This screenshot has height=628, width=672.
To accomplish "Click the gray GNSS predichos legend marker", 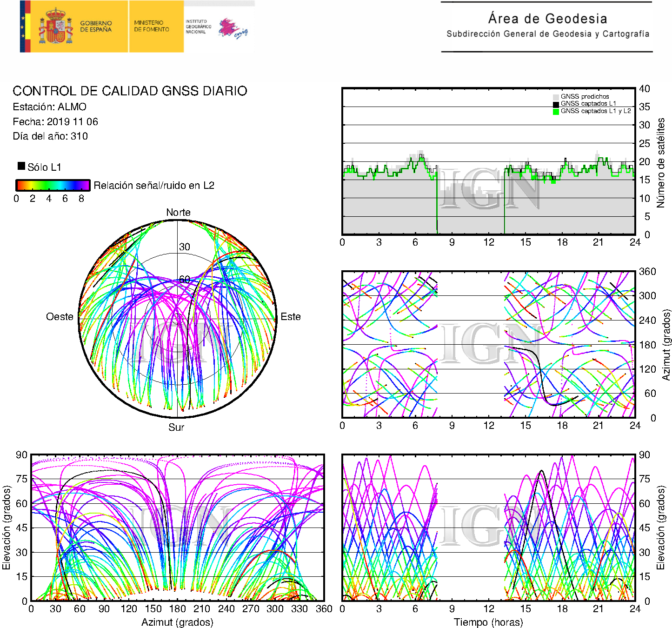I will (556, 97).
